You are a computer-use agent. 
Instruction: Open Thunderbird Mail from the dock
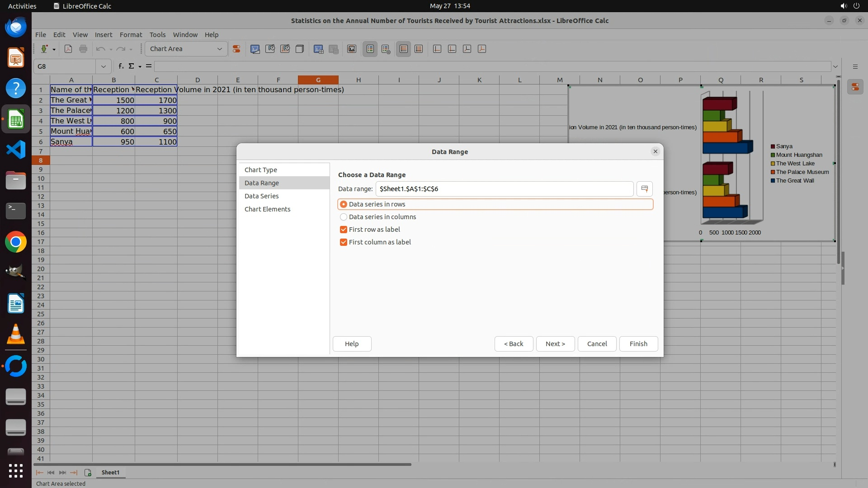tap(16, 27)
